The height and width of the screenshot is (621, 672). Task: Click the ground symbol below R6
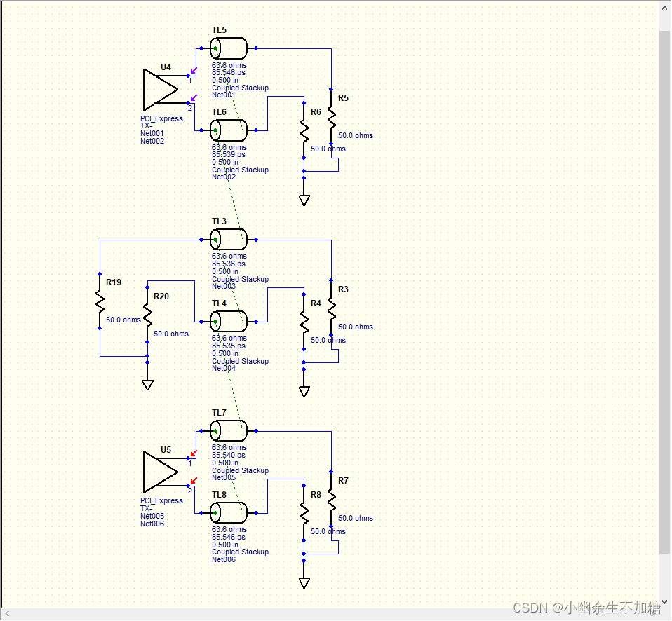304,200
